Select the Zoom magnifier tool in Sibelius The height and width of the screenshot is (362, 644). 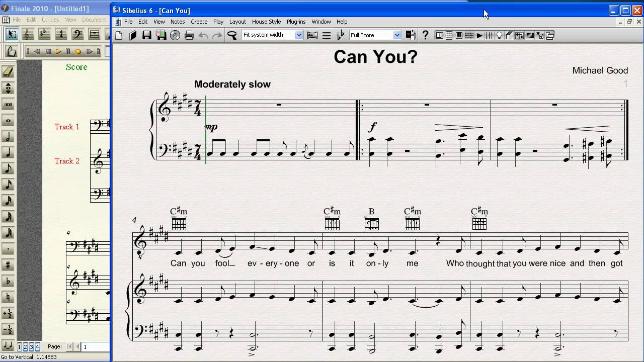point(232,35)
